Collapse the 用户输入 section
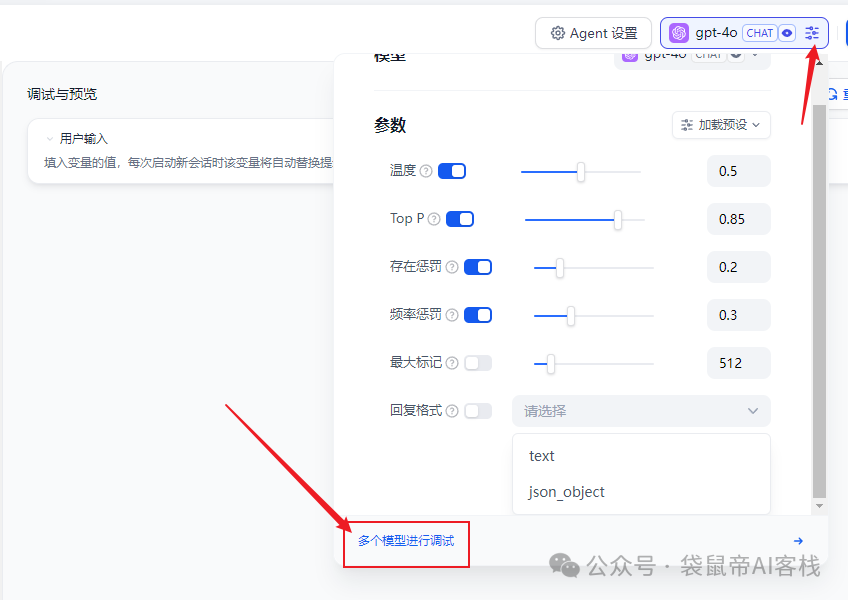 [50, 139]
